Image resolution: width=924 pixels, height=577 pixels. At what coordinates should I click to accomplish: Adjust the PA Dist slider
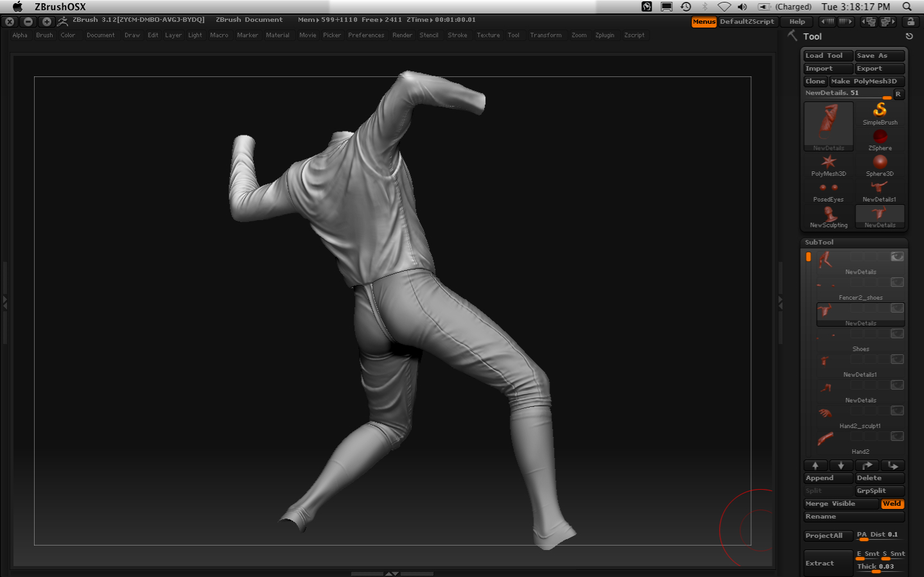pos(880,535)
